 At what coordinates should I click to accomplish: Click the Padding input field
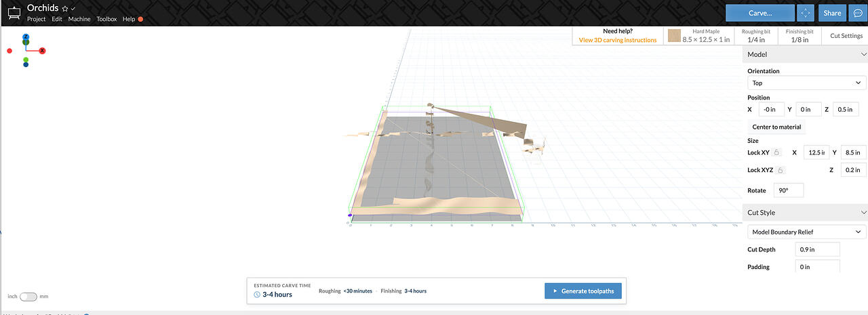point(818,267)
